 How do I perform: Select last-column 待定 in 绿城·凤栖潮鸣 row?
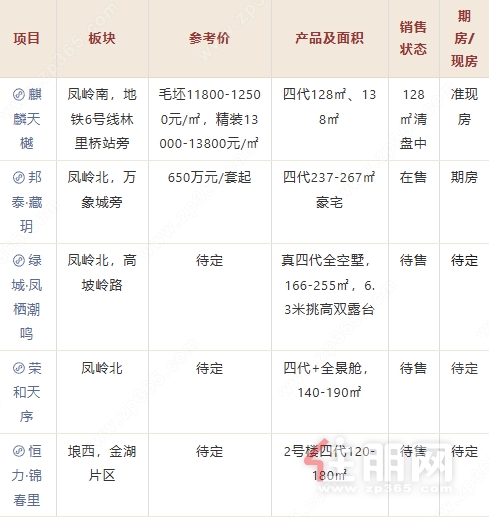coord(464,261)
